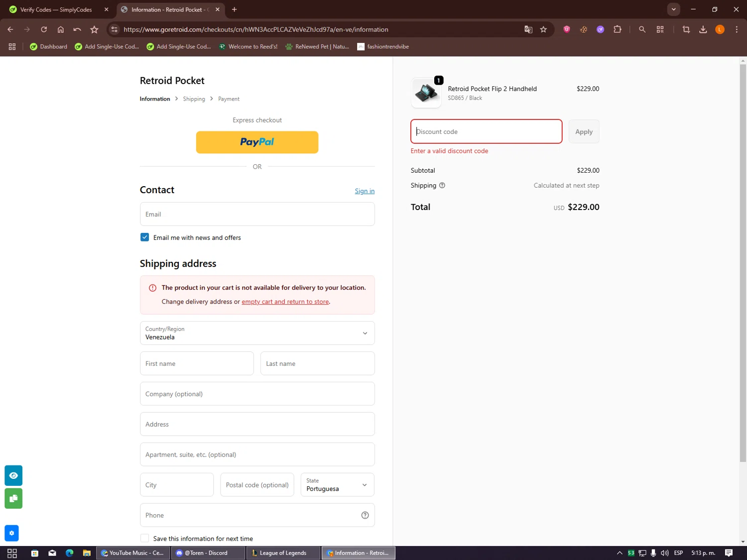The width and height of the screenshot is (747, 560).
Task: View site information icon in address bar
Action: pos(115,29)
